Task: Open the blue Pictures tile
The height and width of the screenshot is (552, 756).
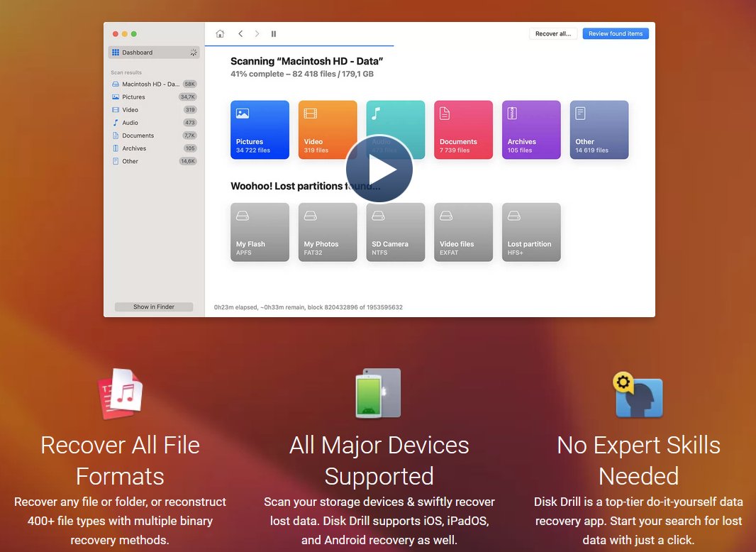Action: coord(260,130)
